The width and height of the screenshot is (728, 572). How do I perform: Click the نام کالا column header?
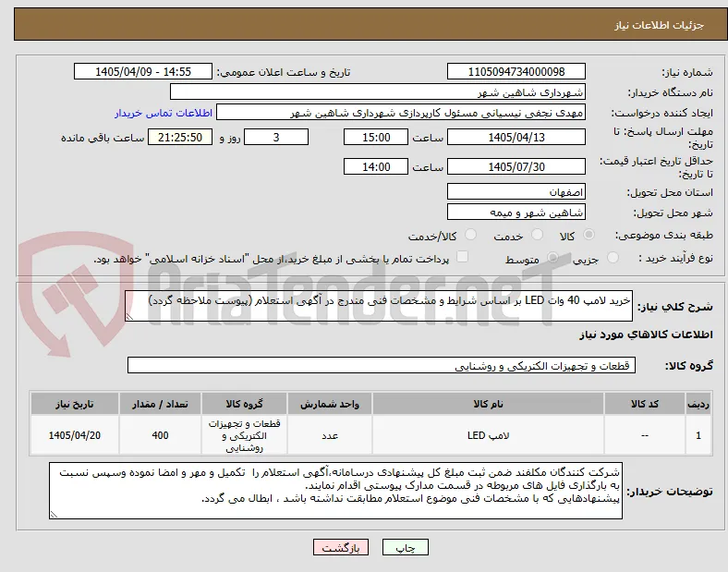pyautogui.click(x=488, y=404)
